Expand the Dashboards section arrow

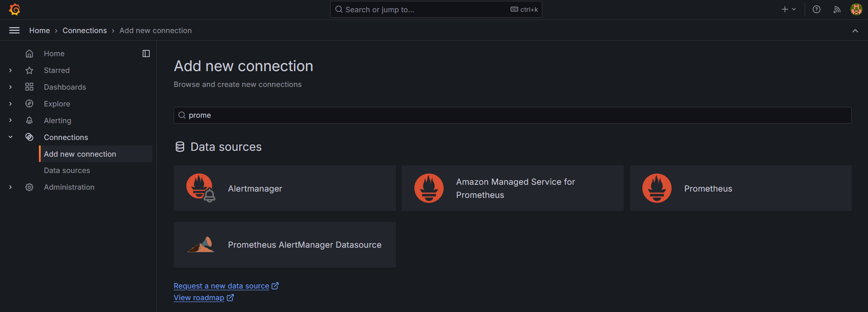[10, 87]
